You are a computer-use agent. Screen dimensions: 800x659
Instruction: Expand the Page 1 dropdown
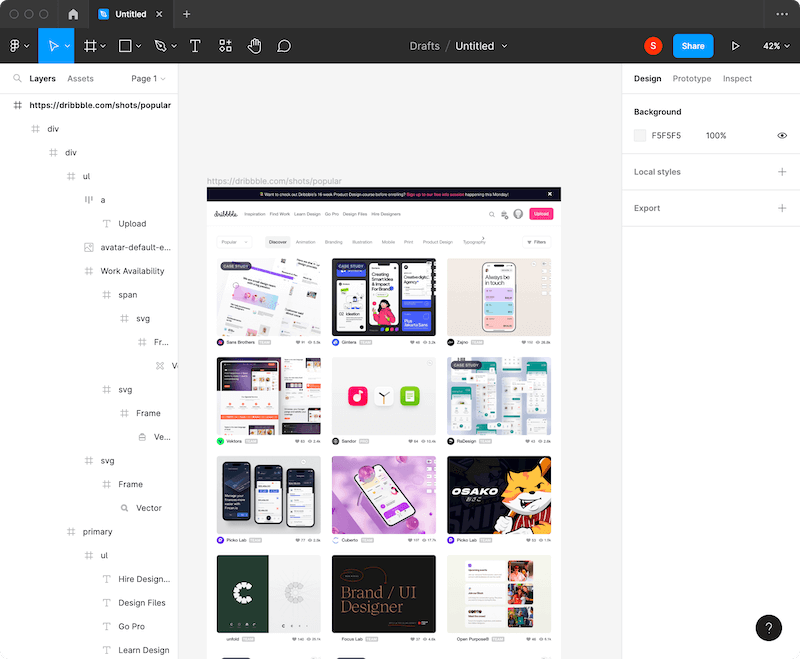tap(148, 79)
